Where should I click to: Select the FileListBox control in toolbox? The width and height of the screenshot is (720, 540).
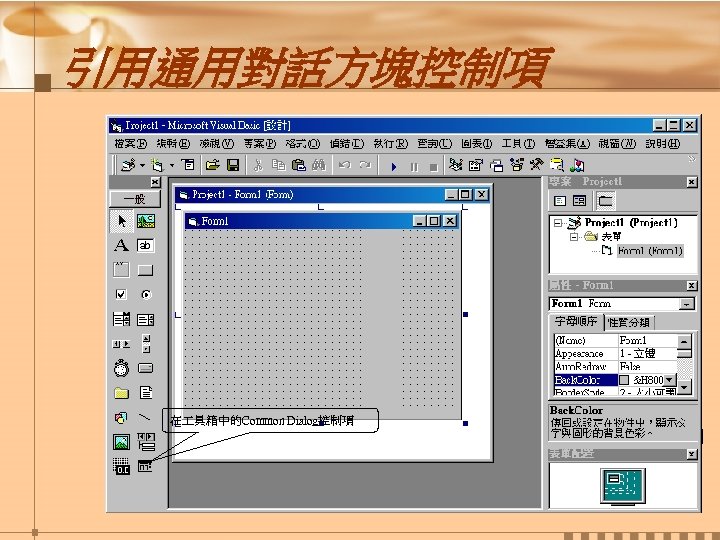click(x=146, y=393)
